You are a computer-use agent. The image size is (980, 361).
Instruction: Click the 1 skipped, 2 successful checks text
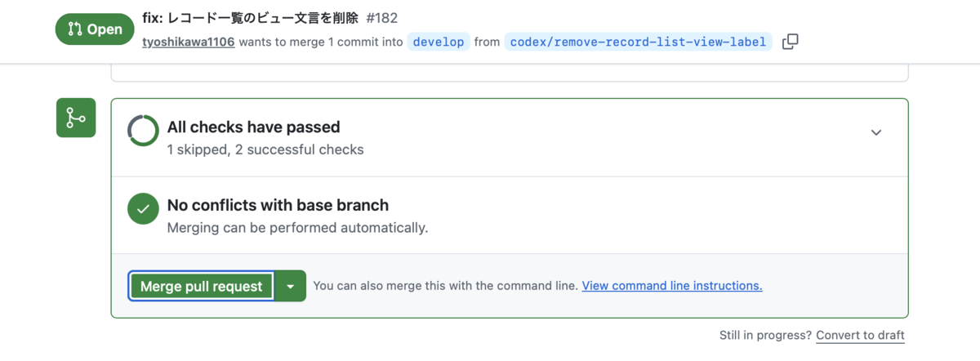pyautogui.click(x=265, y=149)
